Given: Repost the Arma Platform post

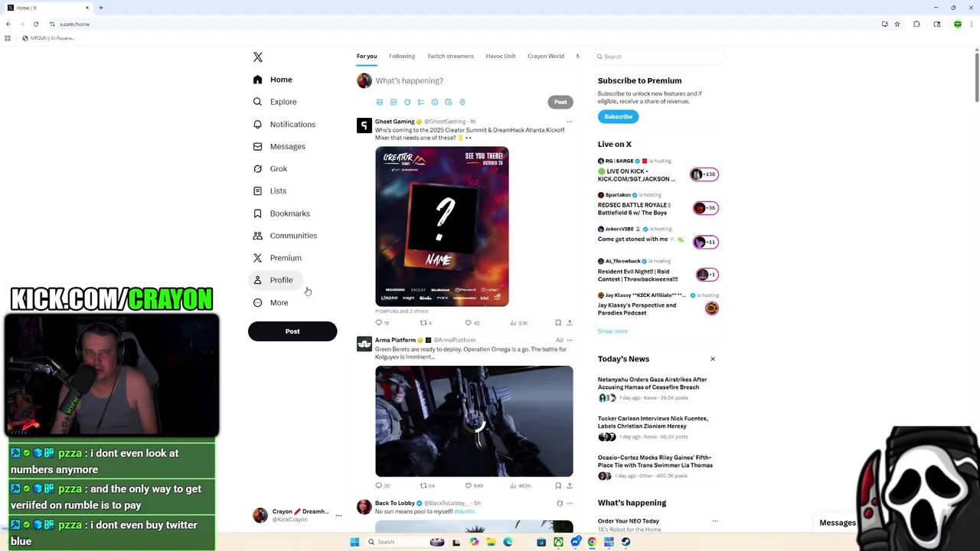Looking at the screenshot, I should (427, 485).
